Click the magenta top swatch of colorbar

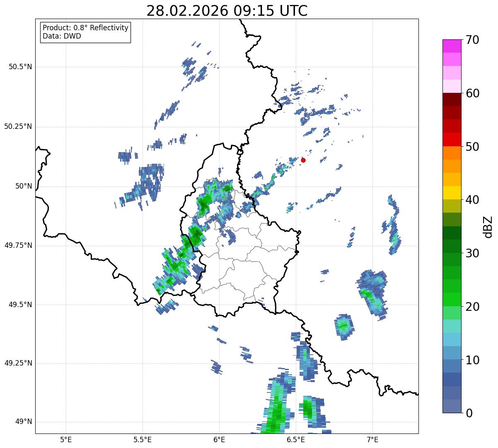(x=452, y=46)
